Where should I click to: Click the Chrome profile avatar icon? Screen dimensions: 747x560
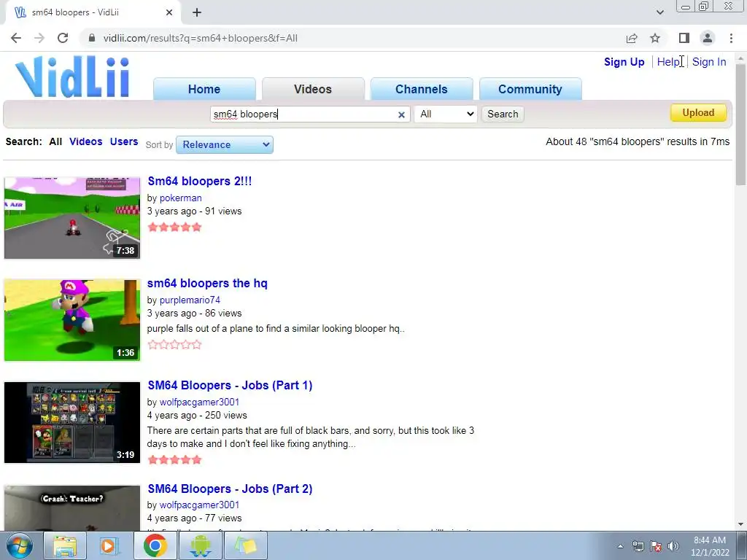(x=708, y=38)
